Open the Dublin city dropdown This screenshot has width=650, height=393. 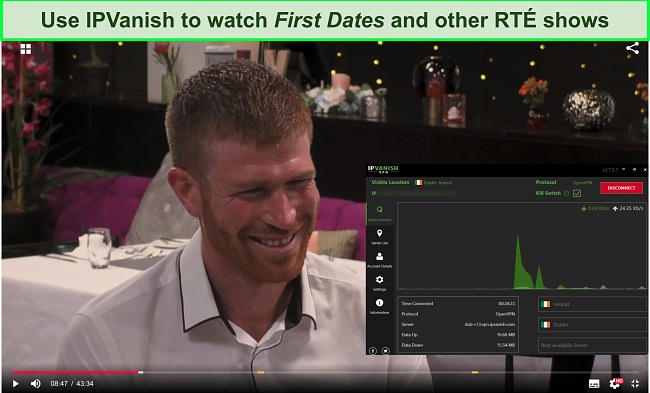pos(592,325)
